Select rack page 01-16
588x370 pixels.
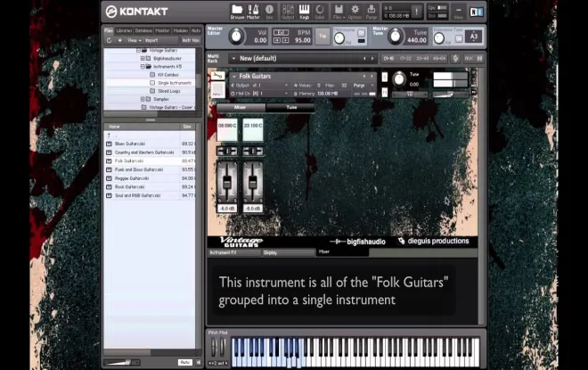[388, 59]
